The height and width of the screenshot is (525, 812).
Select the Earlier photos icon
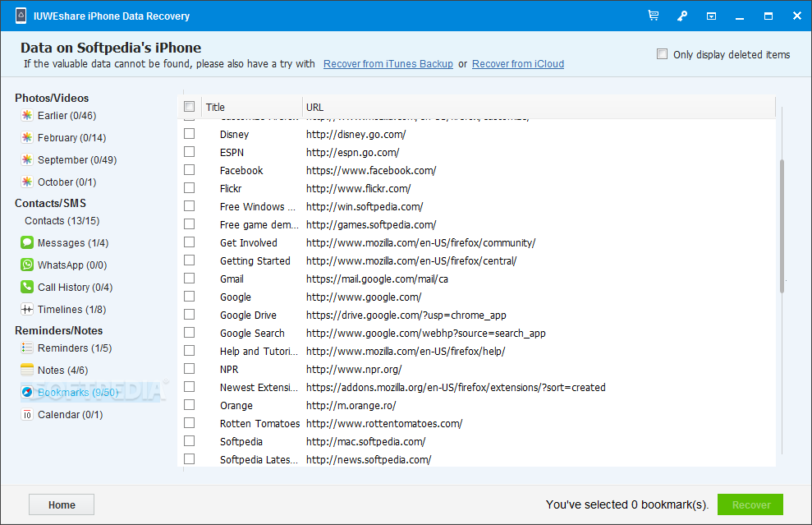click(27, 115)
